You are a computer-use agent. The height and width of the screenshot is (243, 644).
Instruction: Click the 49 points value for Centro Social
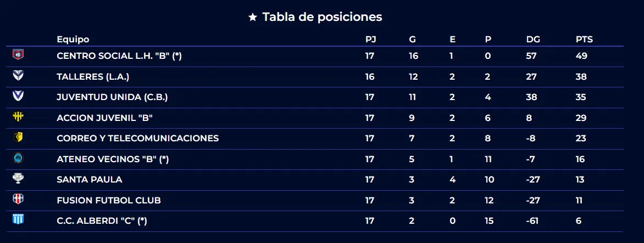(x=582, y=56)
